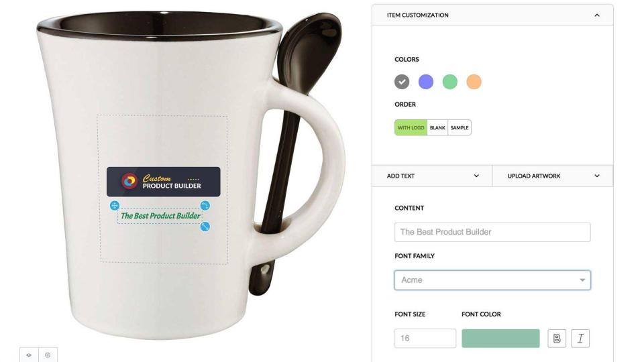Select the Custom Product Builder logo on the mug

164,182
